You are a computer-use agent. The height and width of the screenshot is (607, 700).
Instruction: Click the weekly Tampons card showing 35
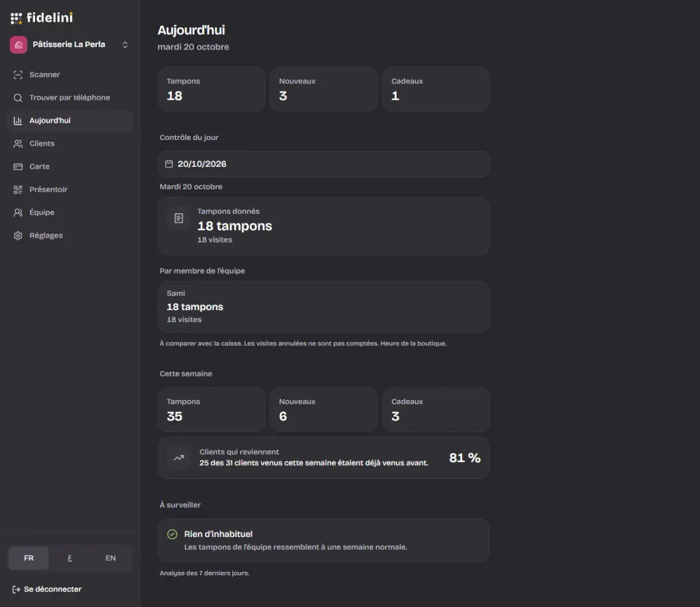[211, 409]
